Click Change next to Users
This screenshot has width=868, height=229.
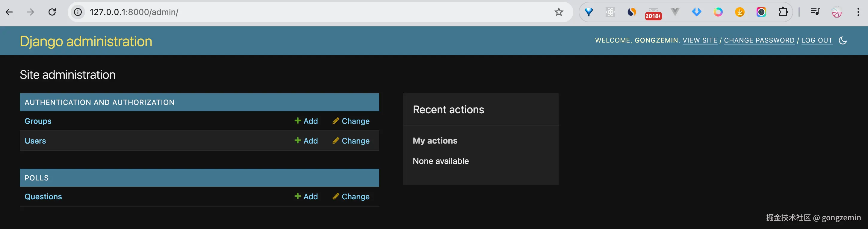pos(351,141)
